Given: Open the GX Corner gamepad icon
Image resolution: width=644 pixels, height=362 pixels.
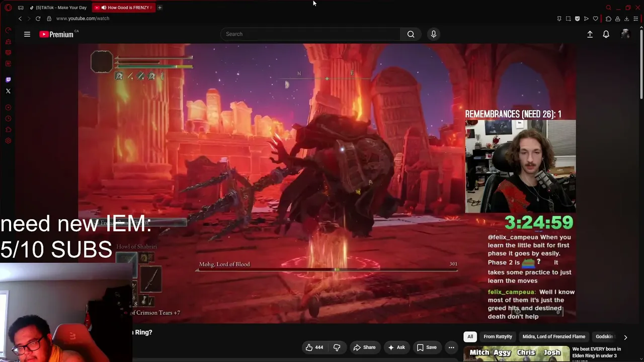Looking at the screenshot, I should tap(21, 8).
